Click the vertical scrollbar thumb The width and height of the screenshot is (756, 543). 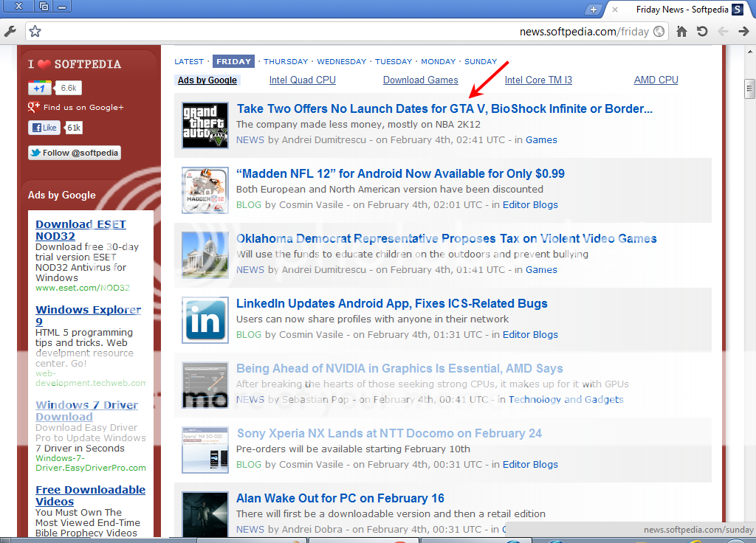coord(749,89)
